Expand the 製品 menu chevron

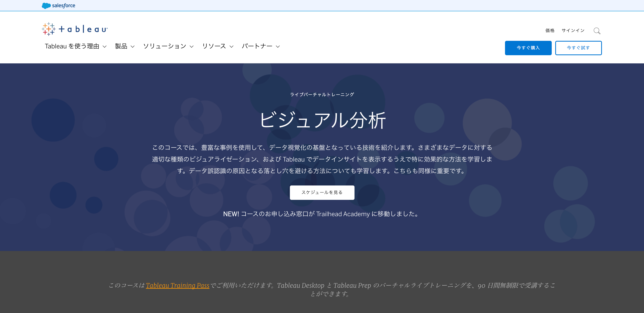point(133,46)
